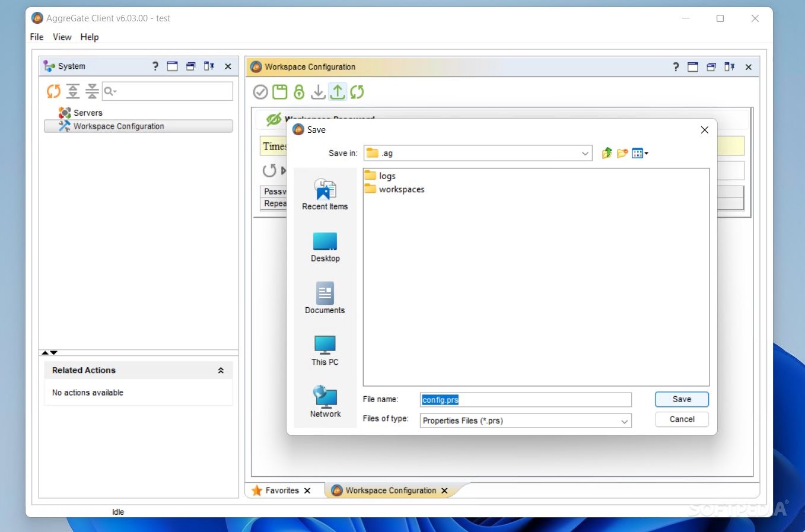Image resolution: width=805 pixels, height=532 pixels.
Task: Click the green save icon in Workspace Configuration toolbar
Action: pos(279,92)
